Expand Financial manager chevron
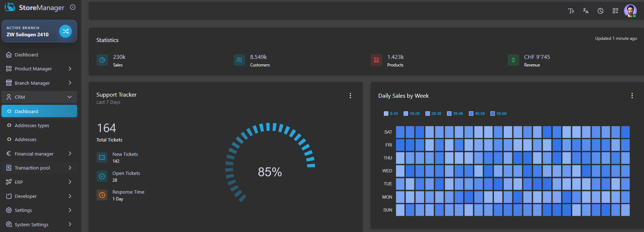Image resolution: width=644 pixels, height=232 pixels. (x=70, y=154)
